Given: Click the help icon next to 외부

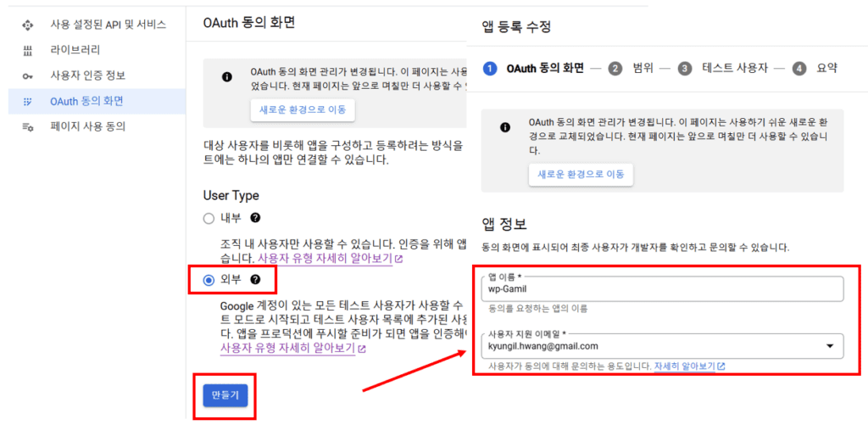Looking at the screenshot, I should [x=254, y=281].
